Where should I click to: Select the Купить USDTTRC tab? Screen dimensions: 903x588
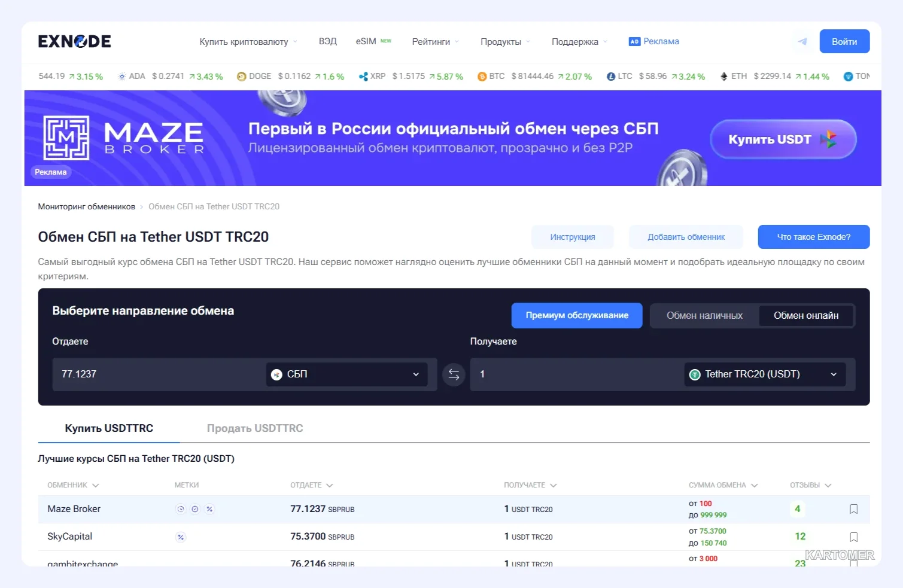(109, 428)
